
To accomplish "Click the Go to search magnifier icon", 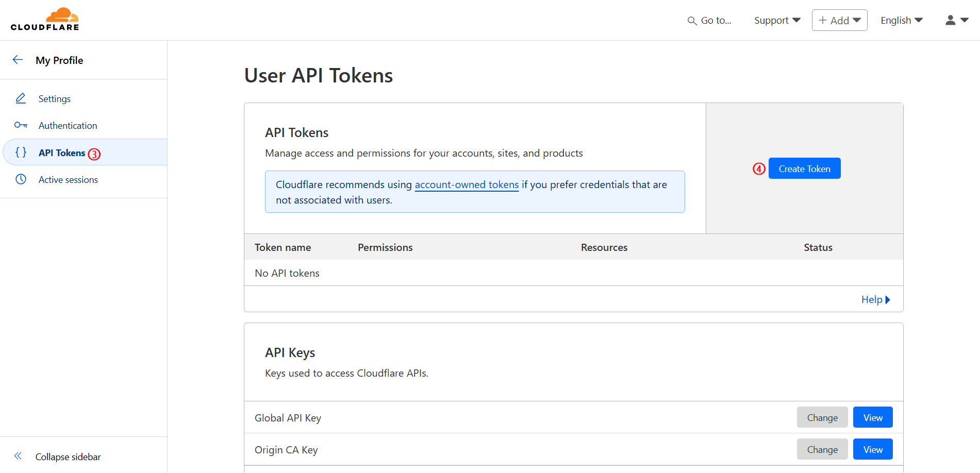I will 692,21.
